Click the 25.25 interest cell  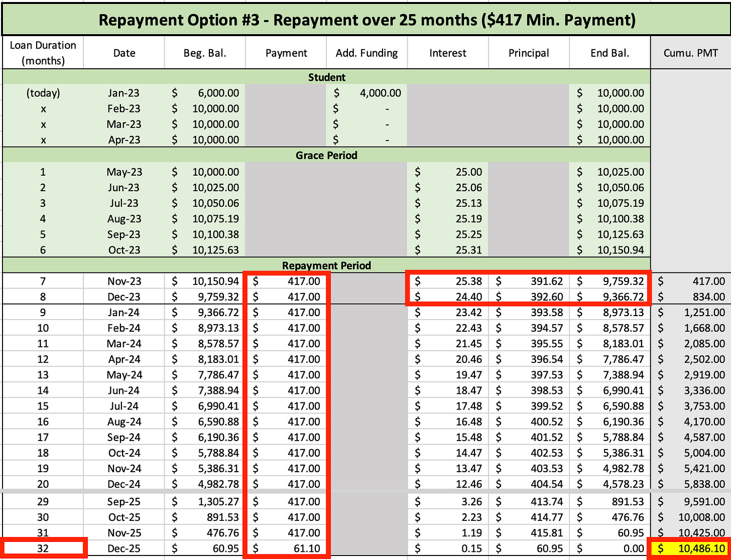coord(448,234)
